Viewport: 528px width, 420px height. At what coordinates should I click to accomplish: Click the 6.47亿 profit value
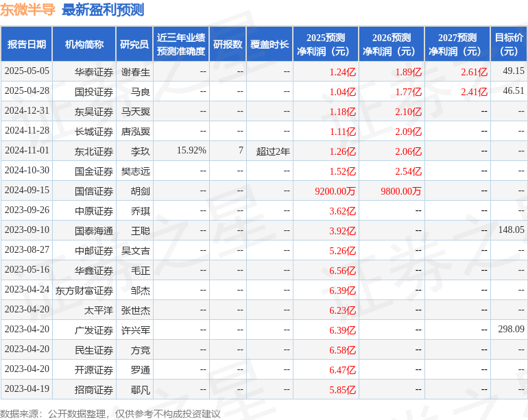click(x=342, y=370)
